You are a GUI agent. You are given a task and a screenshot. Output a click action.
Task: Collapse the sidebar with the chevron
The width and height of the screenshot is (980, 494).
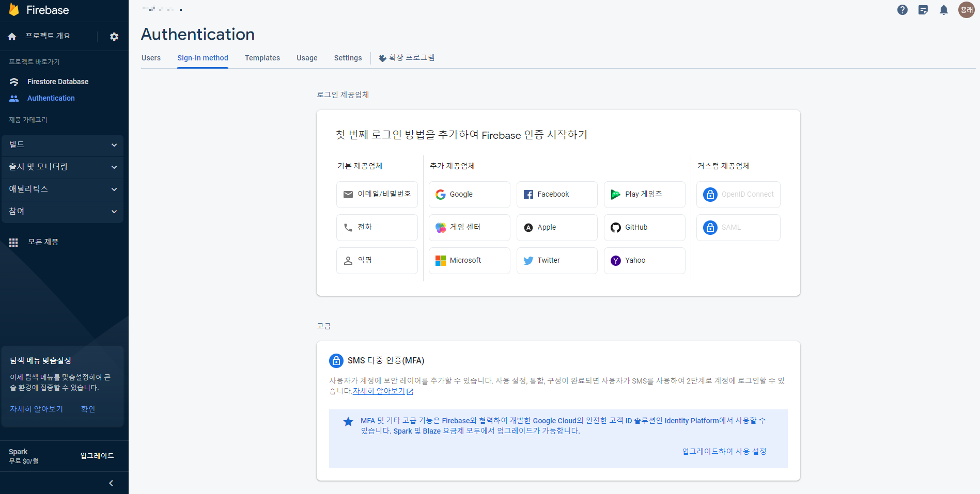[111, 483]
